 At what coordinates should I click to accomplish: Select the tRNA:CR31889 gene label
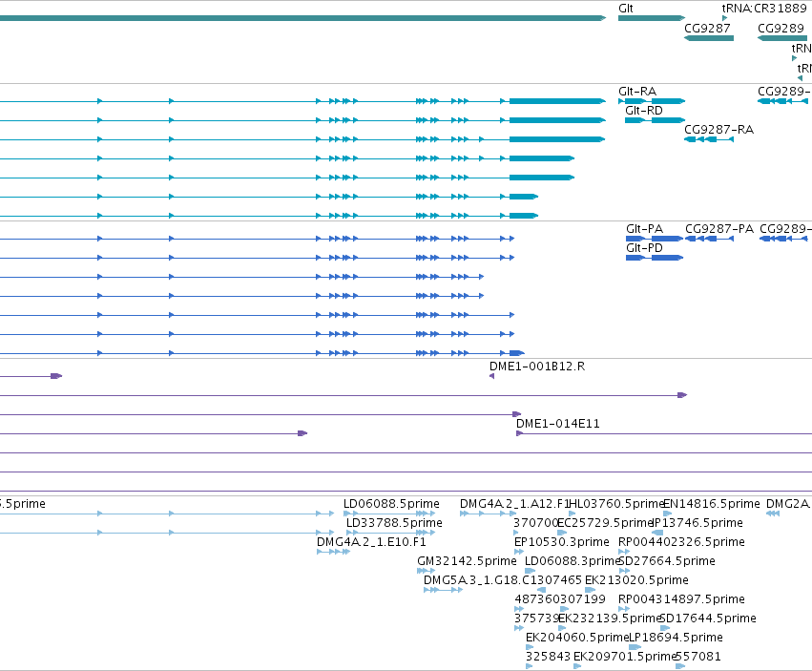pyautogui.click(x=764, y=9)
